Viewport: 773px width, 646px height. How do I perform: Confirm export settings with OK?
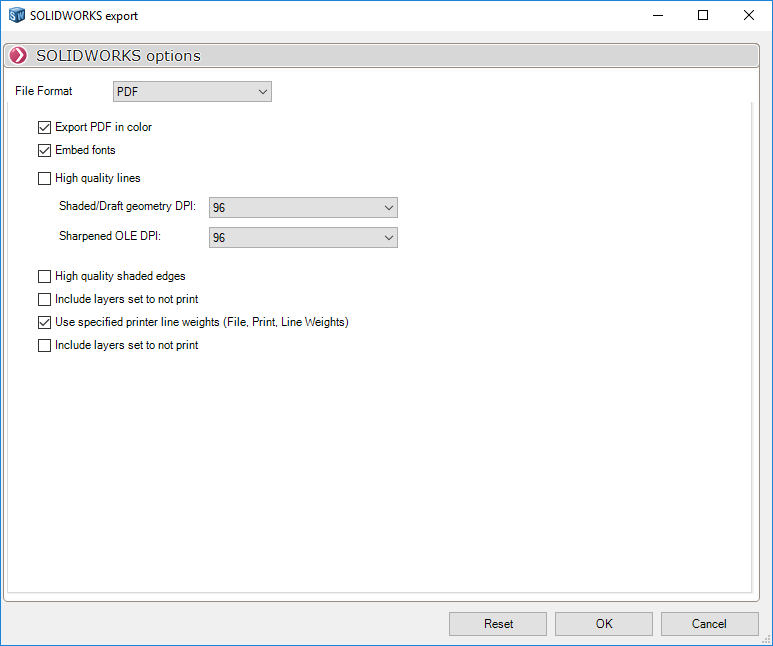point(604,624)
